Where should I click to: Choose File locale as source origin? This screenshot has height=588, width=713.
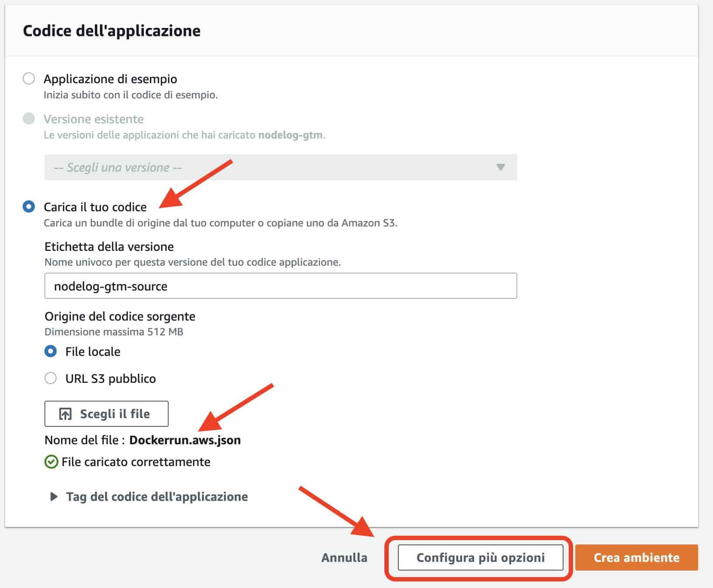click(x=52, y=351)
